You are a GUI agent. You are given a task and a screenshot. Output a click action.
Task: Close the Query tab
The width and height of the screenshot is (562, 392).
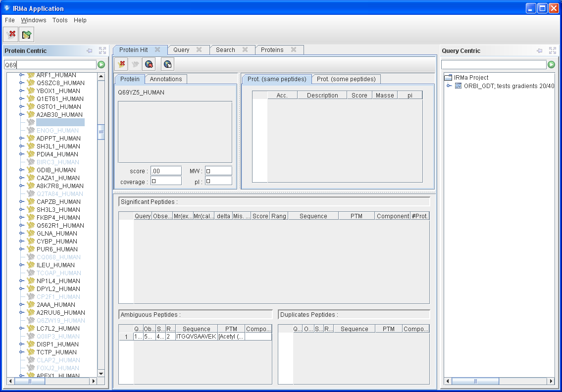click(199, 49)
